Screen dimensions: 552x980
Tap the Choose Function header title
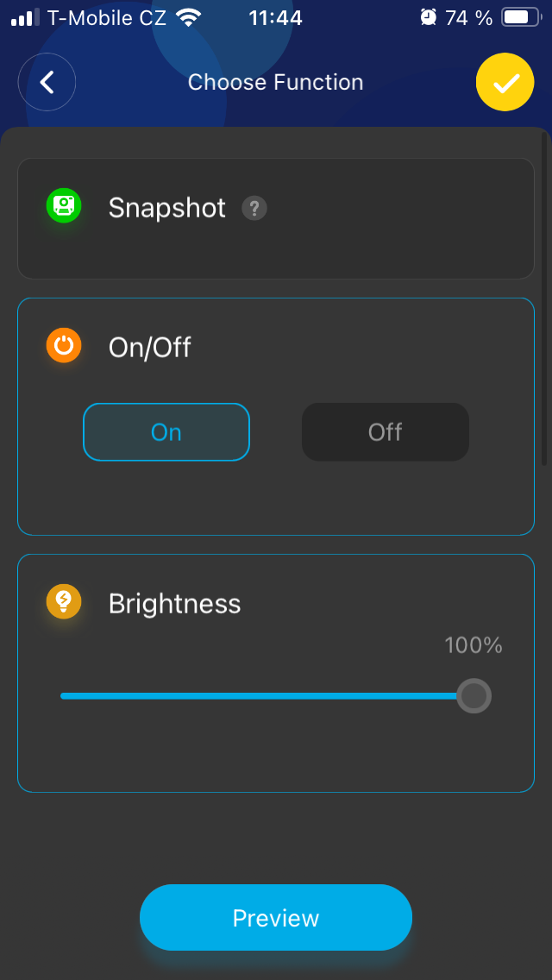(275, 82)
